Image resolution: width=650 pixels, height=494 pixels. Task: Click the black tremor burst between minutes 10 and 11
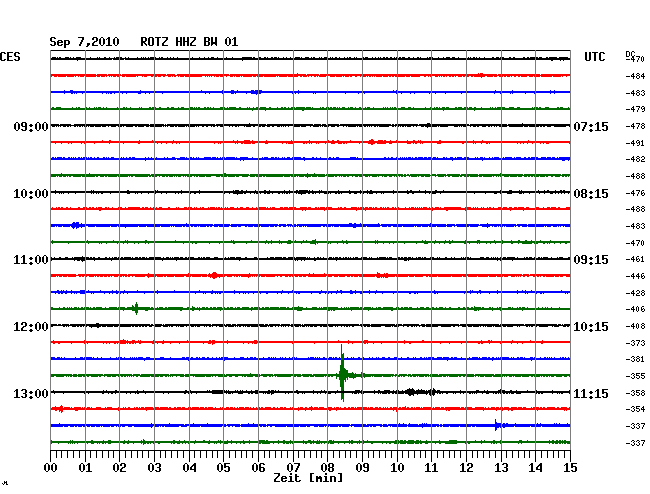tap(420, 392)
